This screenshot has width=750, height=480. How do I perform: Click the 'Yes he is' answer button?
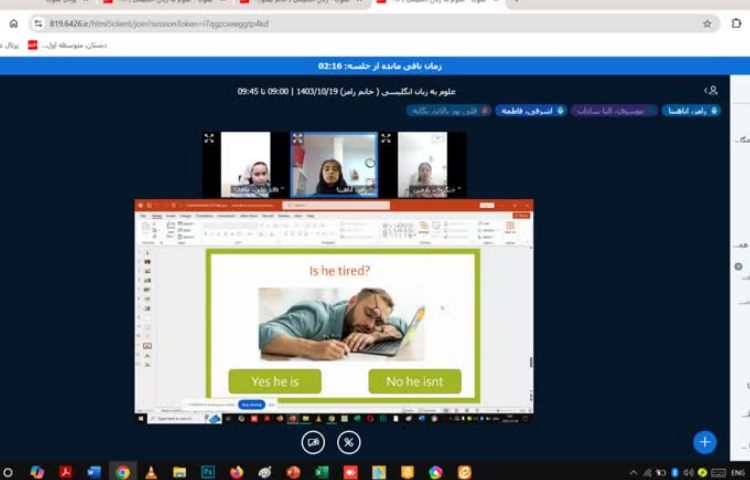click(x=275, y=382)
